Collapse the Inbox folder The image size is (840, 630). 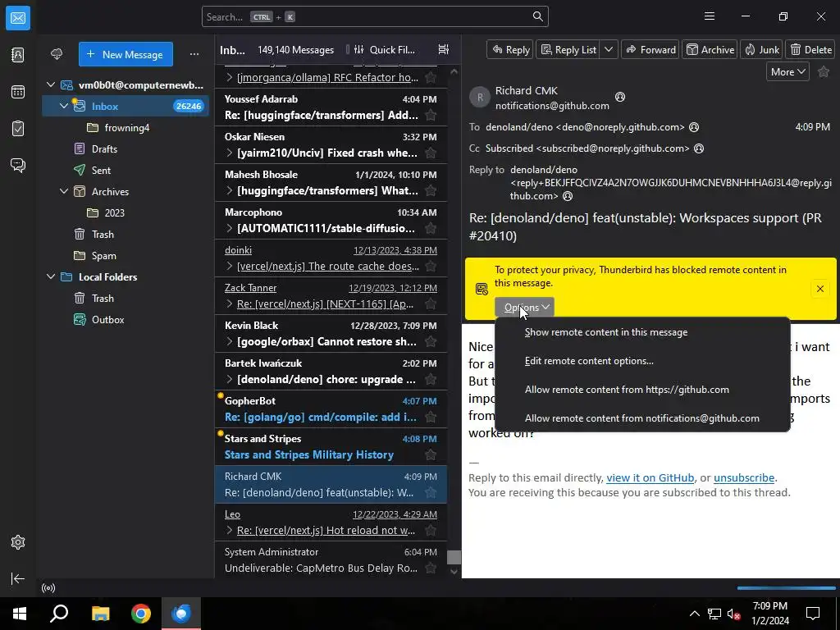tap(64, 106)
